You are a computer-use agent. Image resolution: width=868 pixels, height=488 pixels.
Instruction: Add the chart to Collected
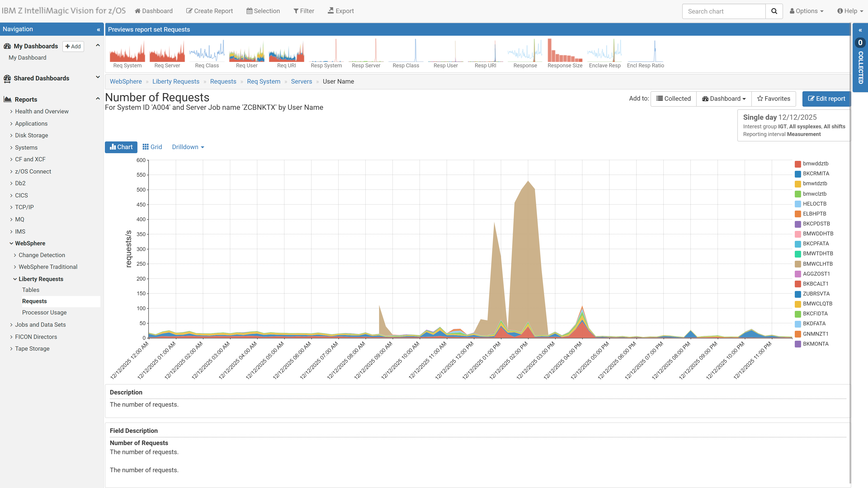coord(673,99)
